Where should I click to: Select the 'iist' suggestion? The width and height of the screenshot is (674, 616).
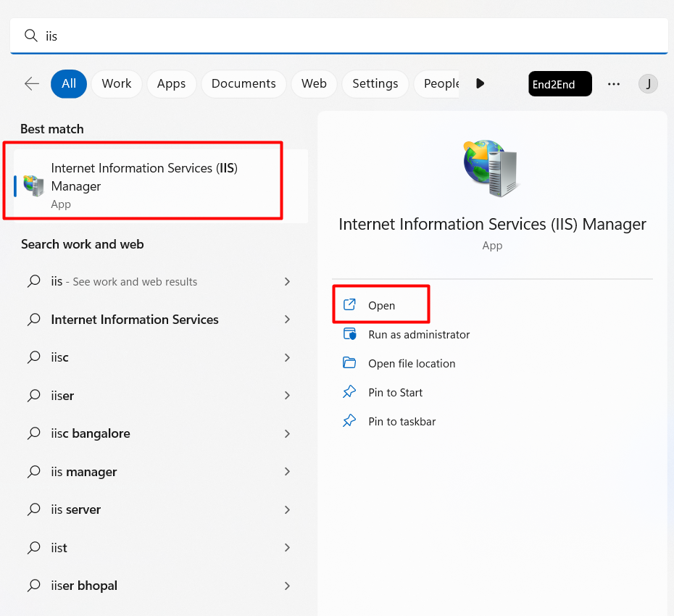click(x=161, y=548)
